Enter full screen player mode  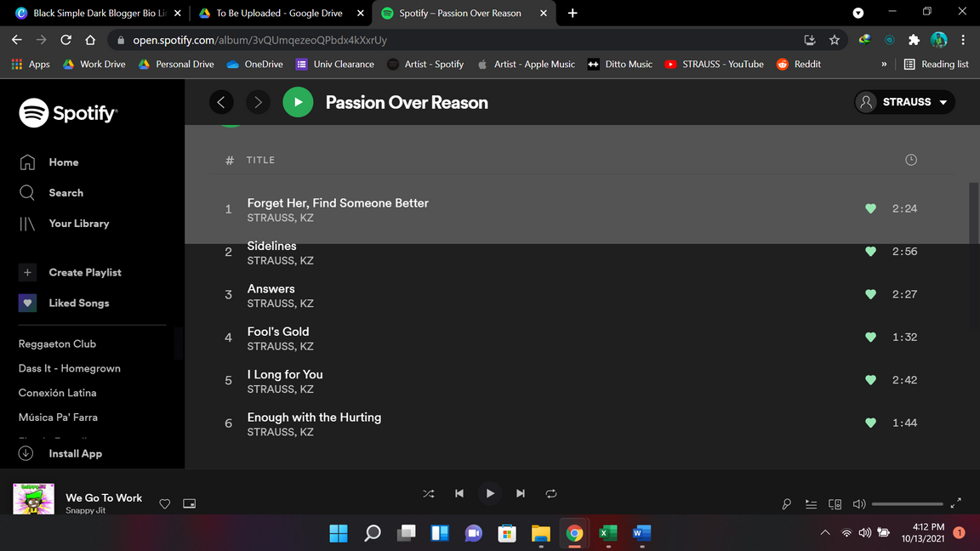[x=956, y=503]
